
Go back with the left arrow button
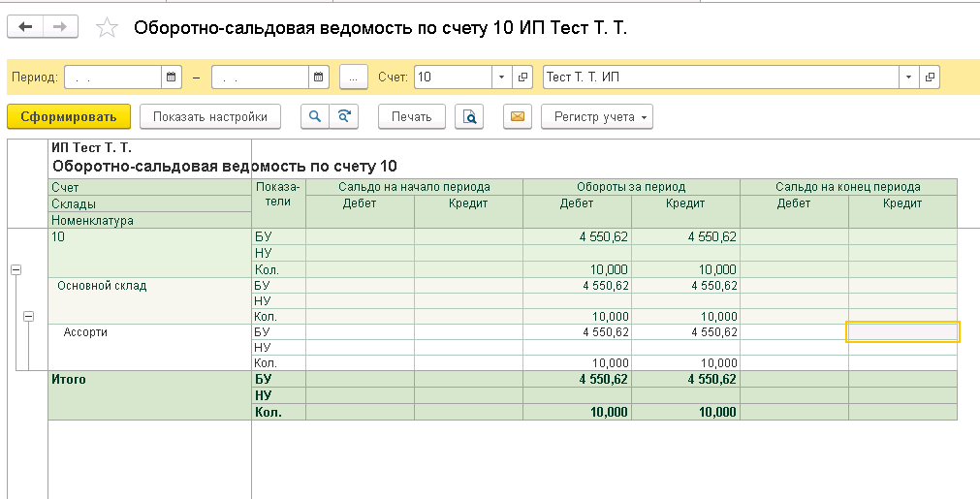pos(25,27)
